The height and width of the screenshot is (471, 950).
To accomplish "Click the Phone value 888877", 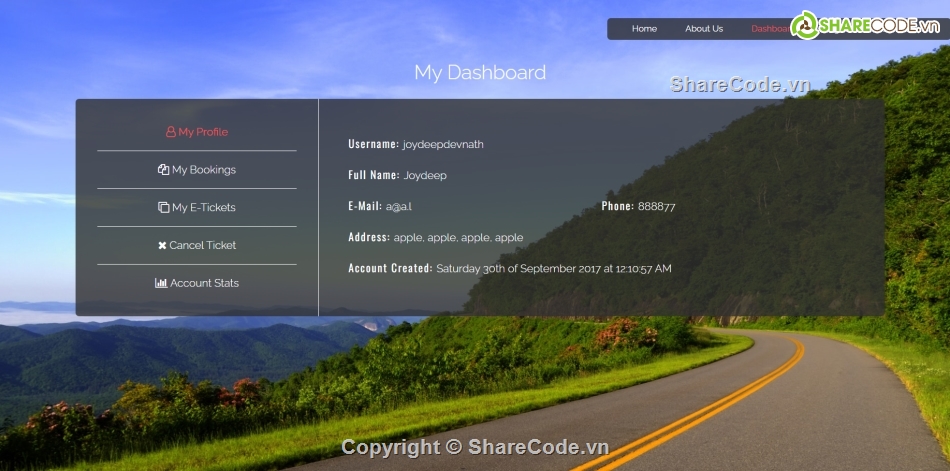I will point(656,207).
